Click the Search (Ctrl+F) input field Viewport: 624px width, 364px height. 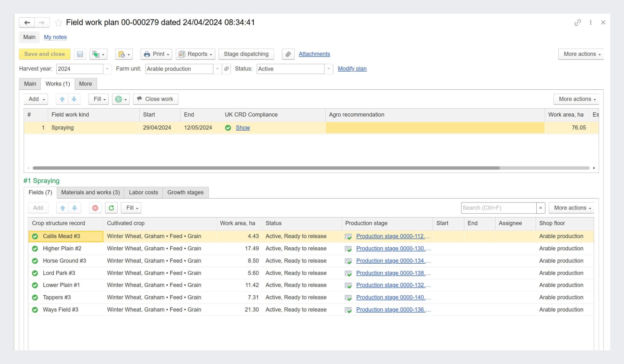click(498, 208)
